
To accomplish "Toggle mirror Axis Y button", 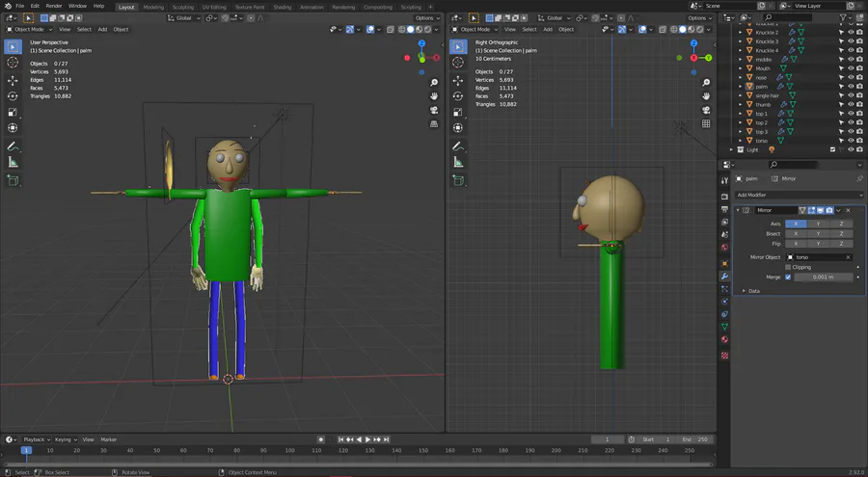I will point(818,224).
